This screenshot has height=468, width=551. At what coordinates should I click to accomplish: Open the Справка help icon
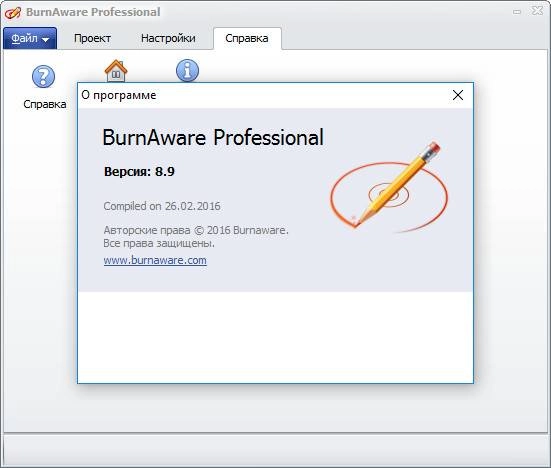click(44, 76)
